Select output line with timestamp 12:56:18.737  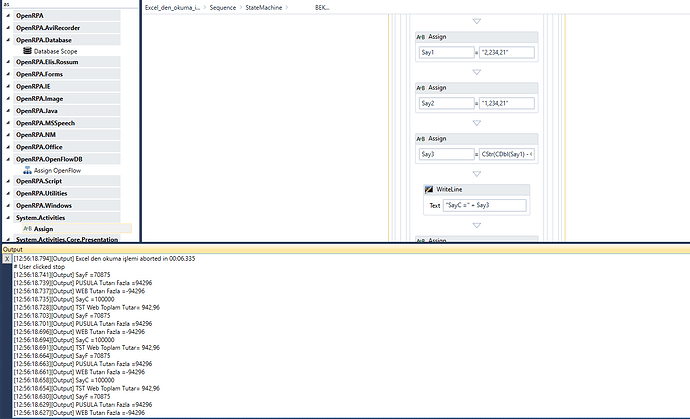79,291
